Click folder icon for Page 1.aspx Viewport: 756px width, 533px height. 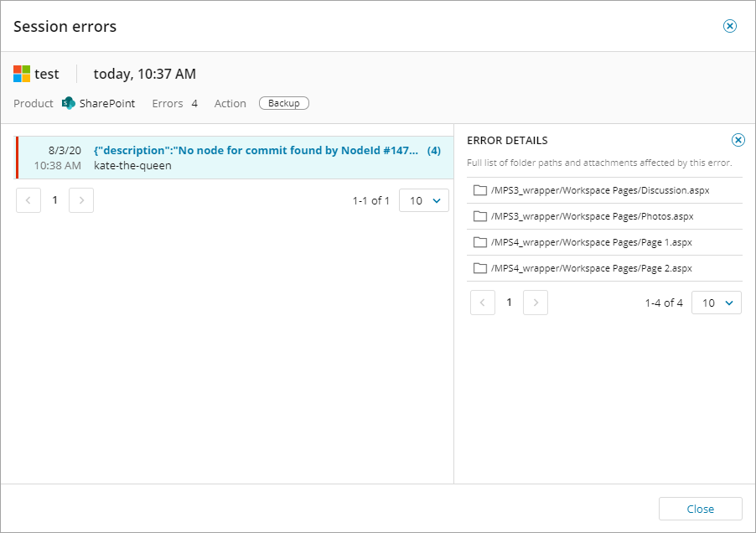click(480, 242)
